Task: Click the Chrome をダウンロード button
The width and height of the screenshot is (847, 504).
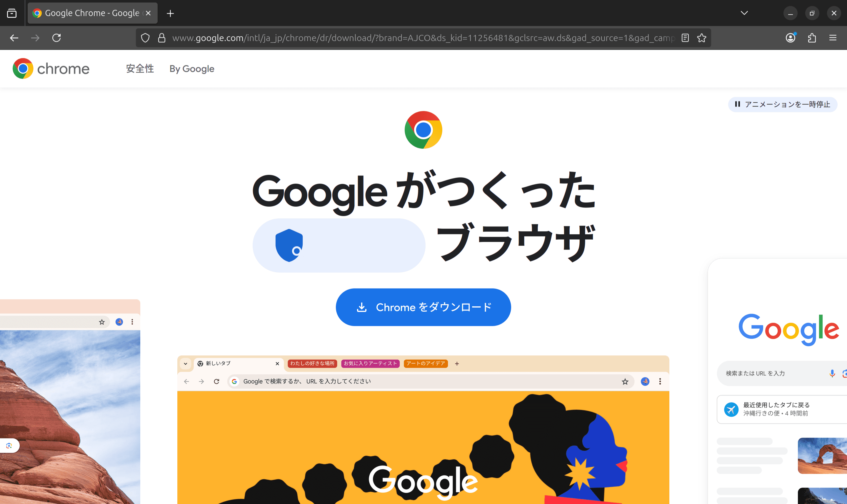Action: (x=423, y=307)
